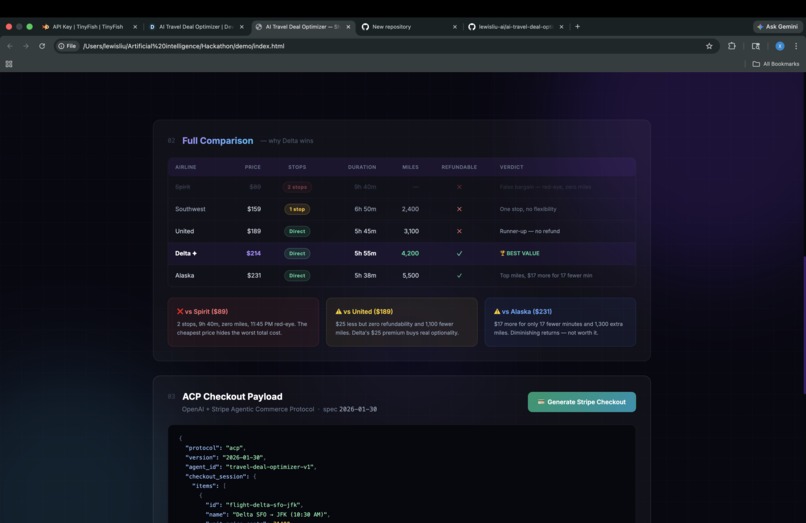Open All Bookmarks folder
Viewport: 806px width, 523px height.
pos(776,64)
